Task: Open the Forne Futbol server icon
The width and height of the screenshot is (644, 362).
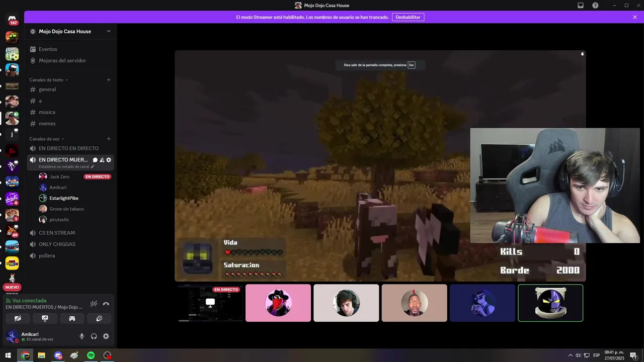Action: pos(12,54)
